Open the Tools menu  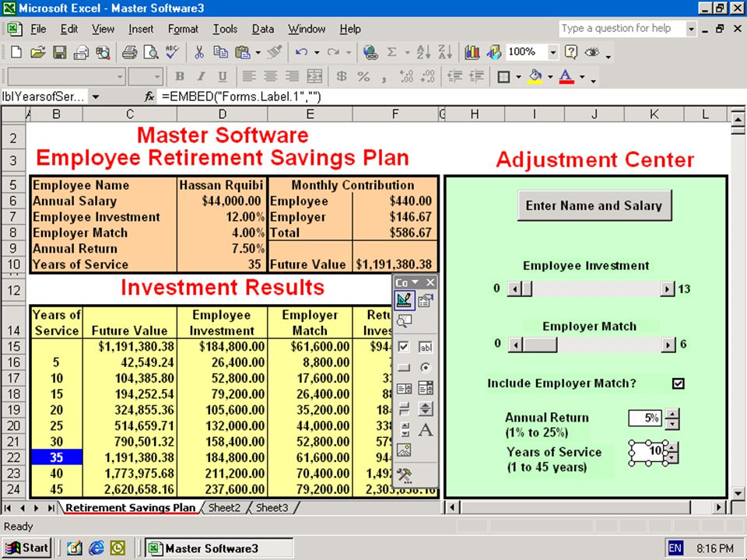[225, 29]
